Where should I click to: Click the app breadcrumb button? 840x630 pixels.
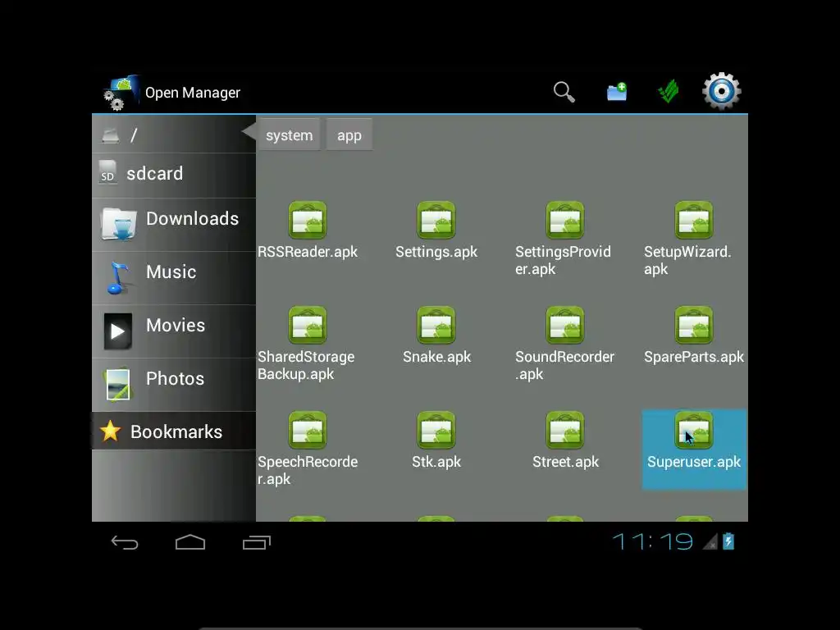(349, 135)
